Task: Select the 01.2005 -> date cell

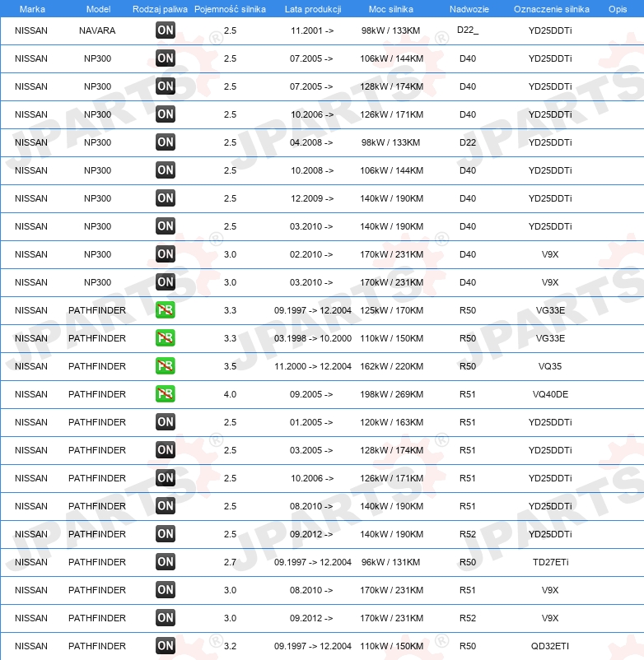Action: (311, 422)
